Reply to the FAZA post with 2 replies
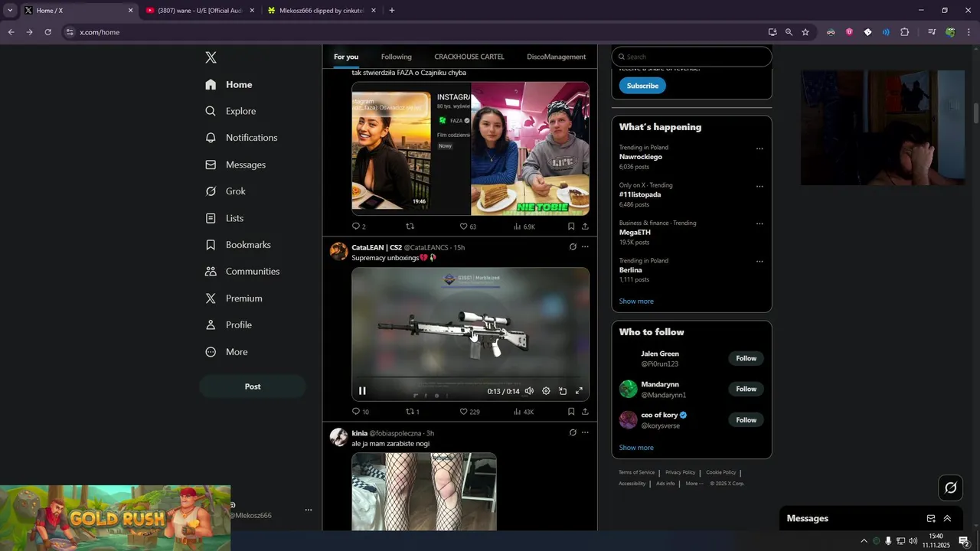The height and width of the screenshot is (551, 980). pos(355,227)
